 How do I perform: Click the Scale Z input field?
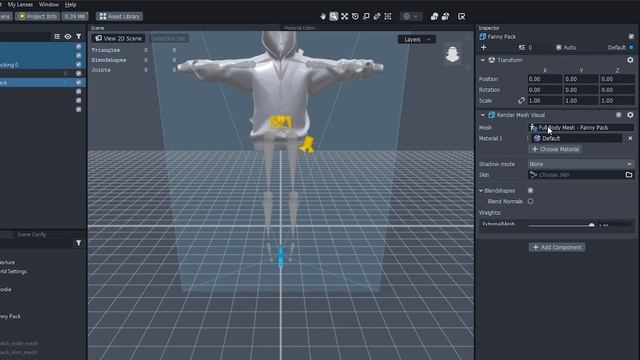point(617,100)
